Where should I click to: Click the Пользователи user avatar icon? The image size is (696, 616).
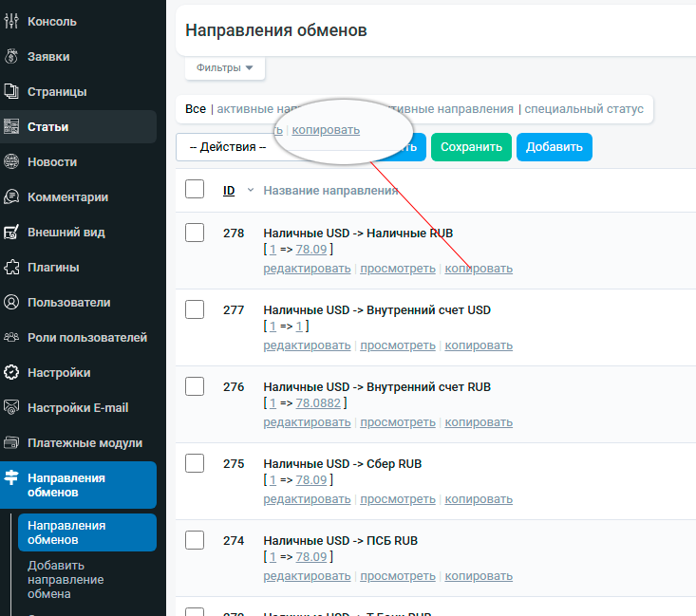(11, 302)
